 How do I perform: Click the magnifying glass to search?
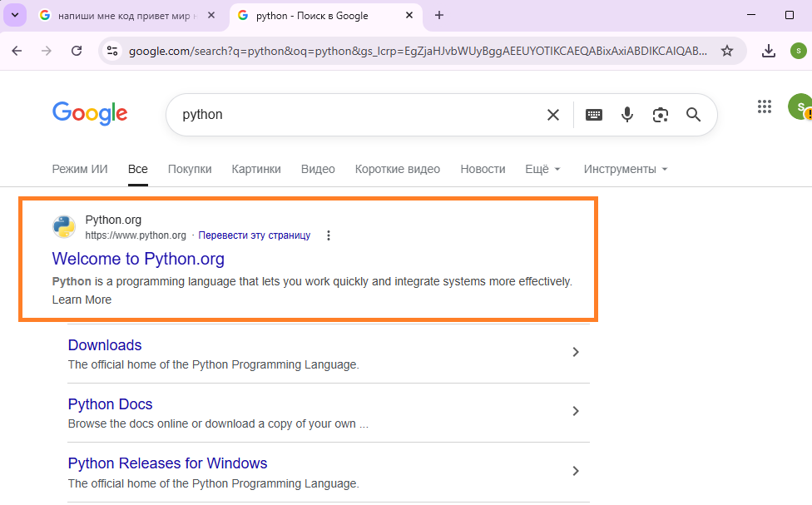click(693, 115)
